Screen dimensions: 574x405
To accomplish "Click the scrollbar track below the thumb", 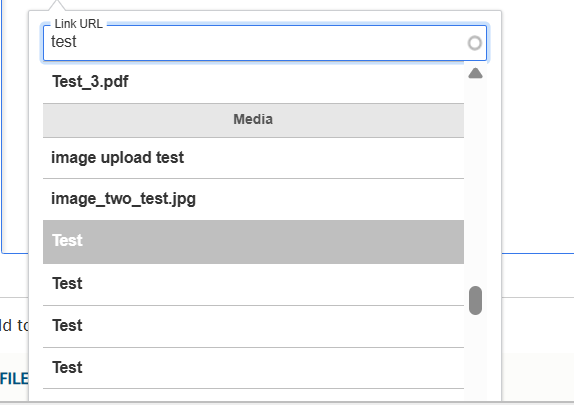I will pyautogui.click(x=475, y=357).
